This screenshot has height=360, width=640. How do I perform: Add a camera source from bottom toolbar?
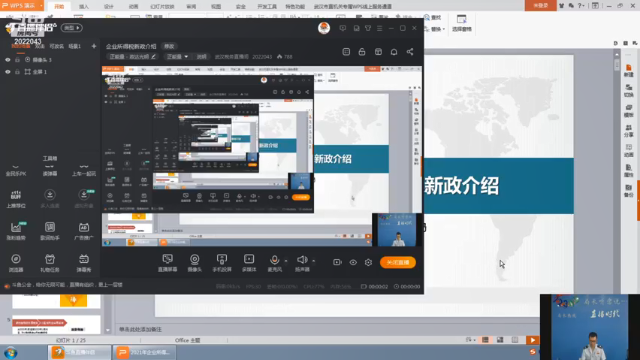pyautogui.click(x=195, y=263)
